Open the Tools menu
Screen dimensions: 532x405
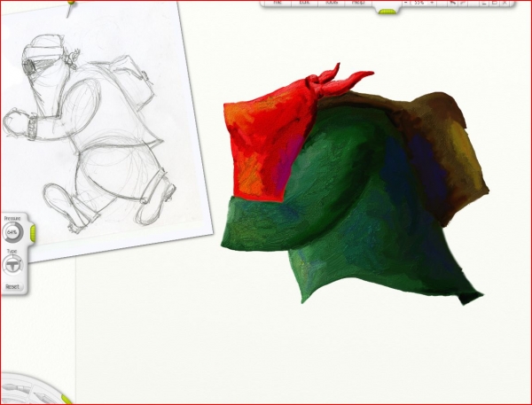(331, 3)
